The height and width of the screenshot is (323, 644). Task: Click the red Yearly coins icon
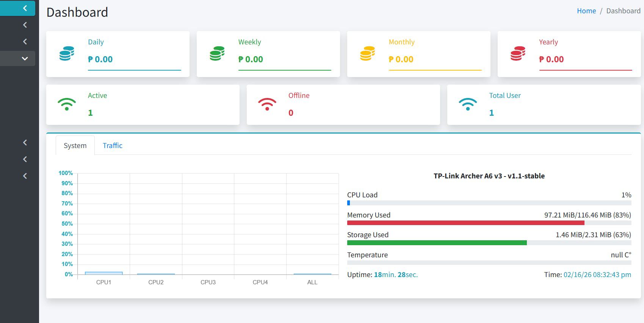coord(518,54)
